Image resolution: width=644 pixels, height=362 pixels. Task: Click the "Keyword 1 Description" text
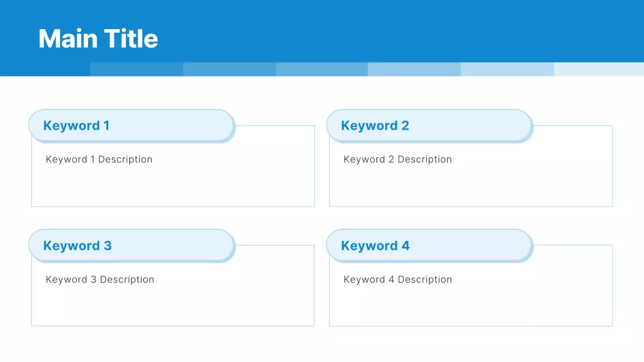[99, 159]
